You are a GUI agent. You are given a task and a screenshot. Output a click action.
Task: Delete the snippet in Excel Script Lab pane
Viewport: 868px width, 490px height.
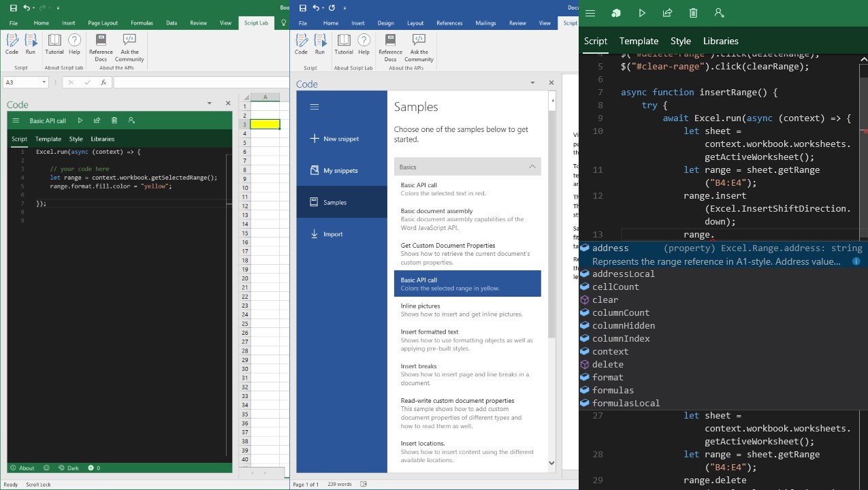(x=114, y=120)
